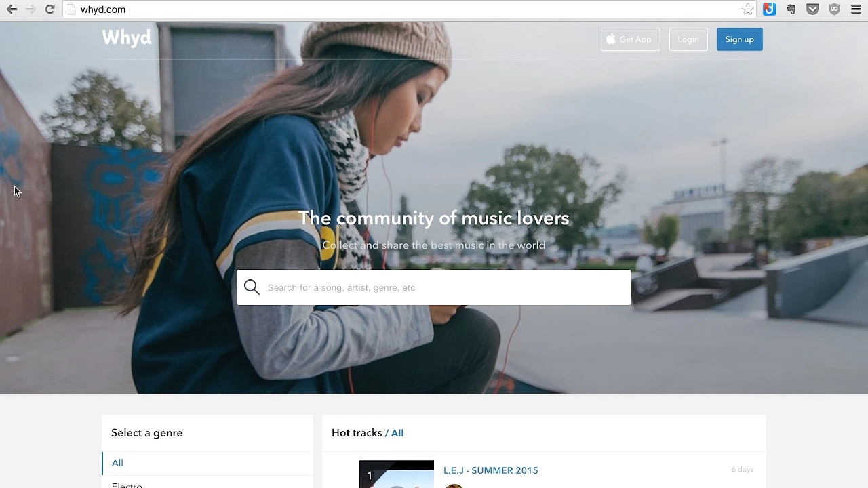The height and width of the screenshot is (488, 868).
Task: Focus the song, artist, genre search field
Action: [x=434, y=287]
